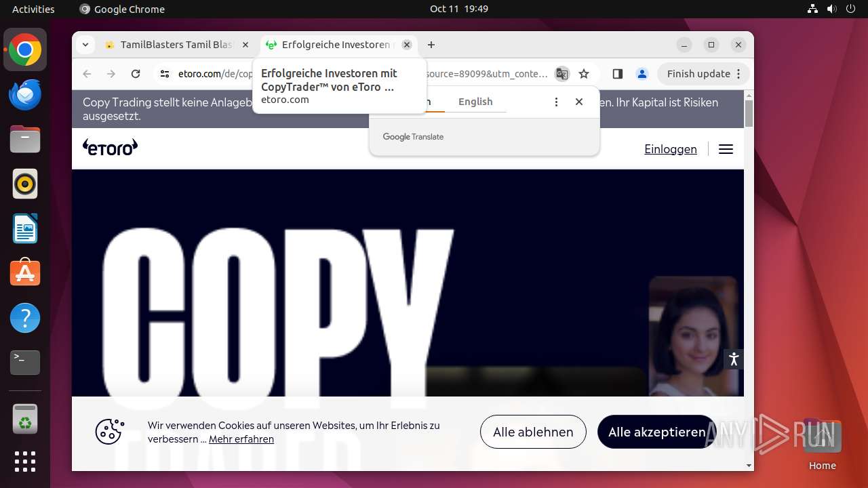The image size is (868, 488).
Task: Switch to the TamilBlasters tab
Action: pyautogui.click(x=176, y=45)
